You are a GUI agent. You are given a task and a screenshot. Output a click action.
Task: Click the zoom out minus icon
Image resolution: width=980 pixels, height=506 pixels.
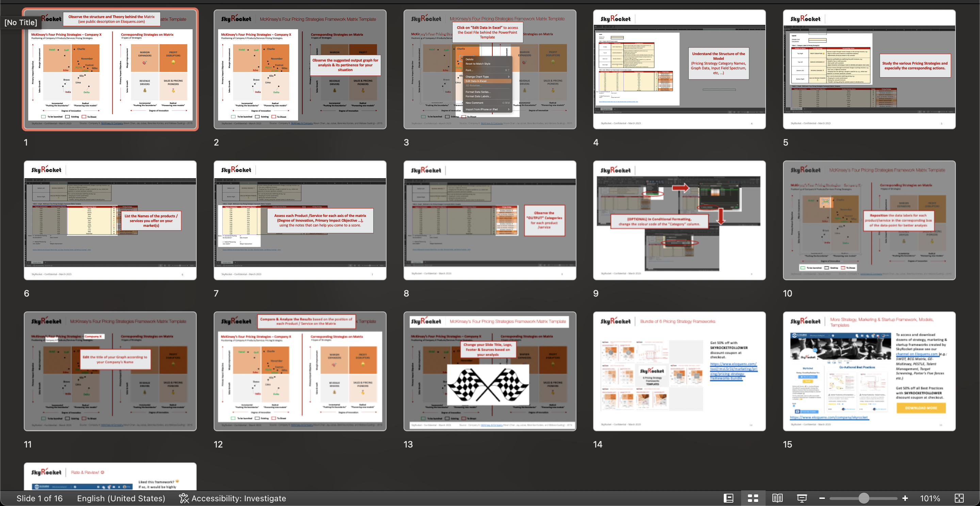822,498
